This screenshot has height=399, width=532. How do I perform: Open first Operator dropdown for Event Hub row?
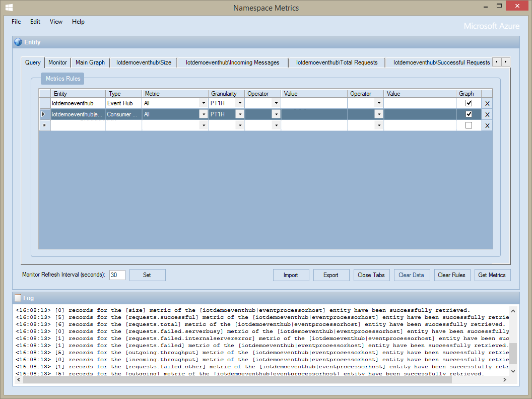tap(276, 103)
